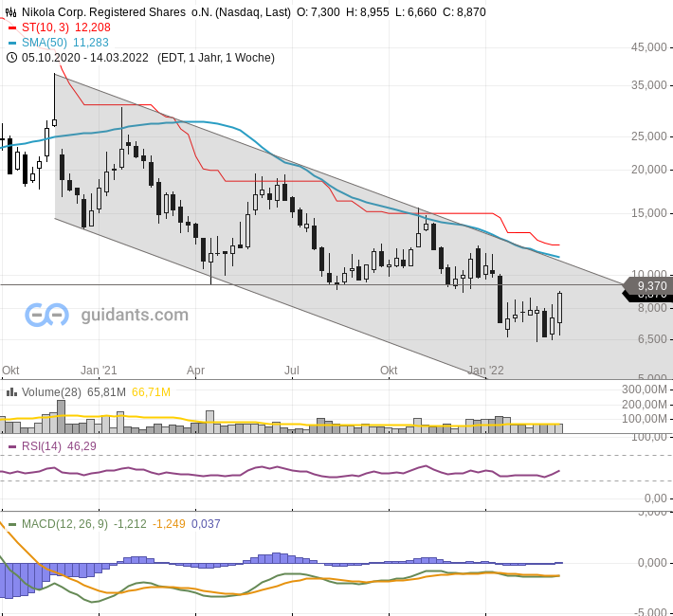Click the close price C: 8,870

pyautogui.click(x=464, y=12)
